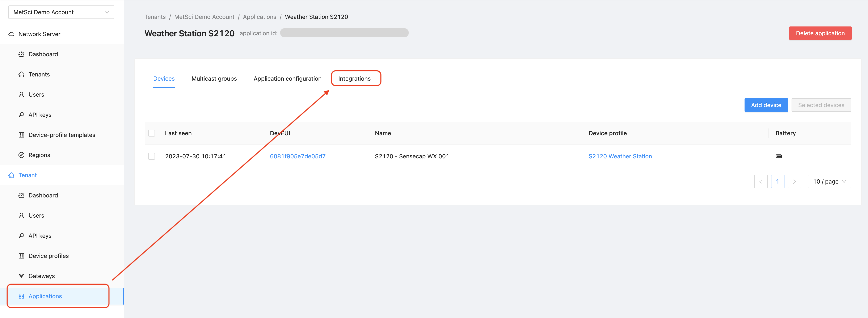Open the 10 / page size dropdown
Image resolution: width=868 pixels, height=318 pixels.
pyautogui.click(x=829, y=181)
